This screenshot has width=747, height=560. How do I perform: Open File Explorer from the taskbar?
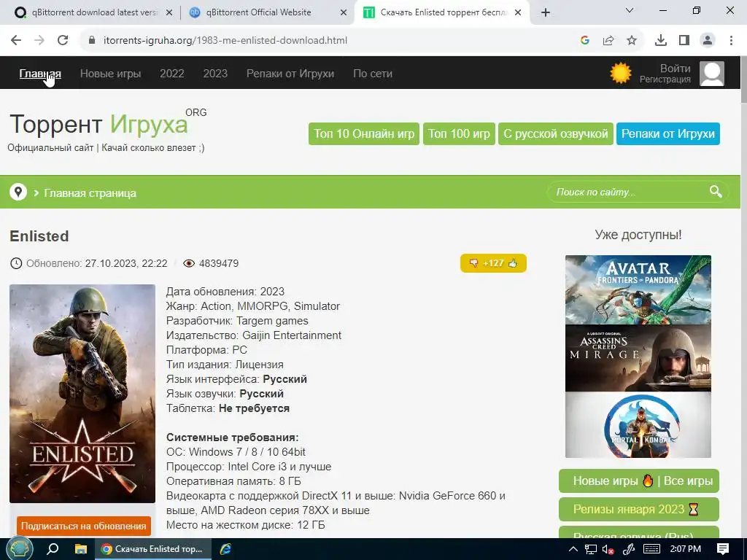[x=81, y=549]
